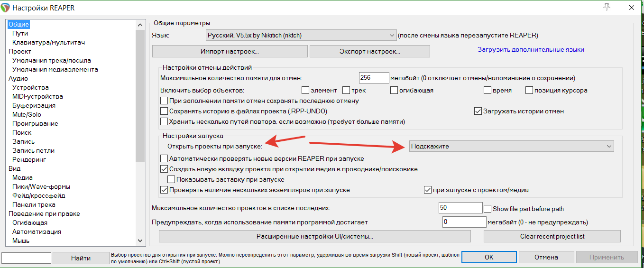Toggle 'При заполнении памяти отмен' checkbox
This screenshot has height=268, width=644.
[x=164, y=101]
